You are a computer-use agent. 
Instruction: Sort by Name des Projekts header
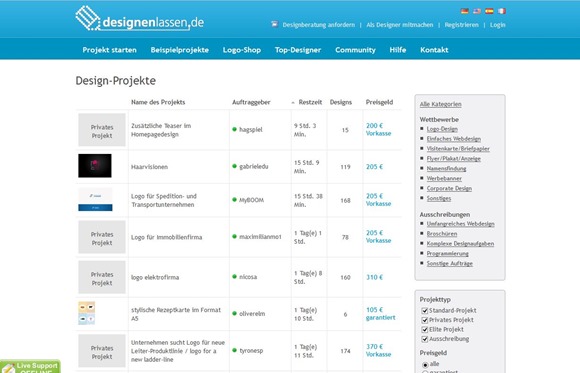pyautogui.click(x=158, y=102)
